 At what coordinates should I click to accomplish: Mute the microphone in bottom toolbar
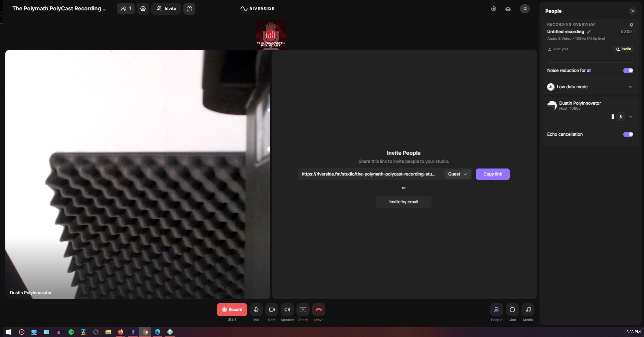(x=256, y=310)
